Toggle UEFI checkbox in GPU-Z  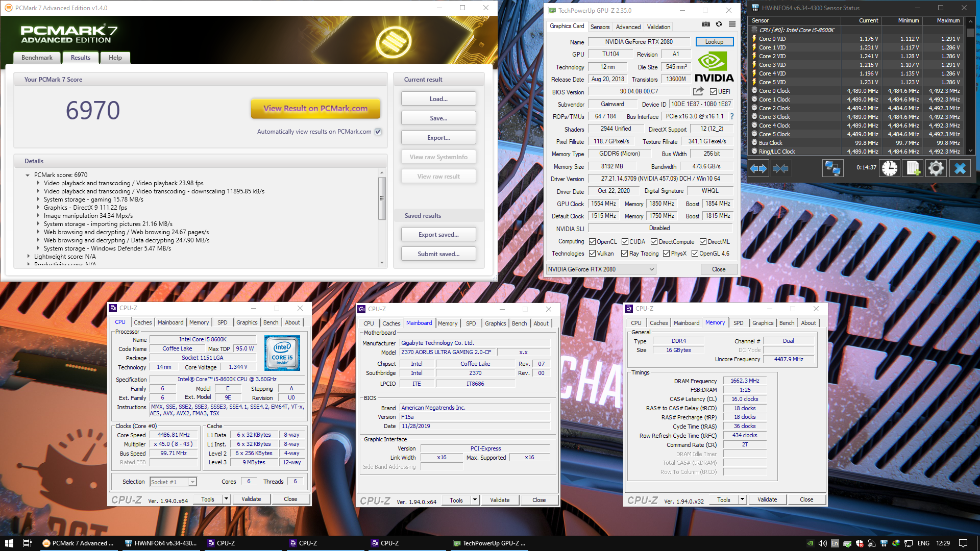click(x=714, y=92)
